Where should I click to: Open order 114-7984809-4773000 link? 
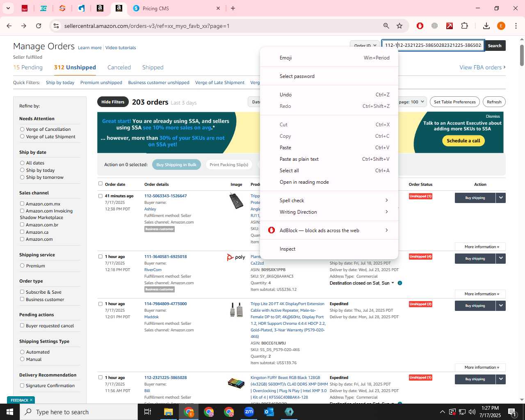(x=165, y=304)
